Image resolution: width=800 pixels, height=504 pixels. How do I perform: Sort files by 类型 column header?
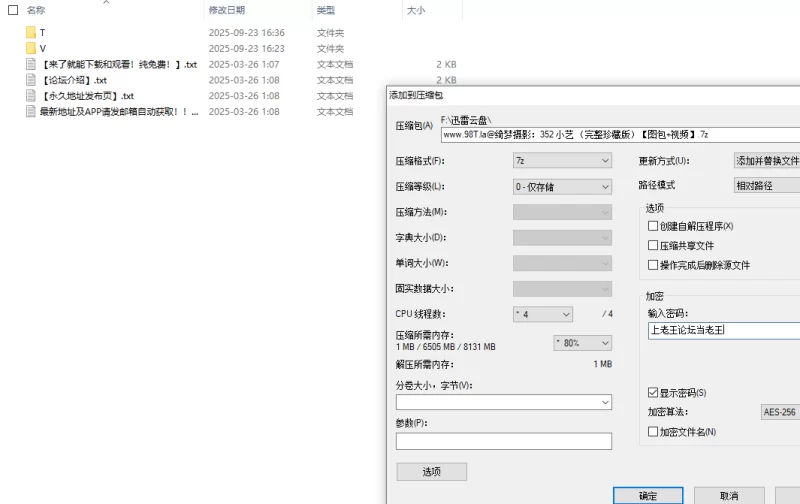click(325, 10)
